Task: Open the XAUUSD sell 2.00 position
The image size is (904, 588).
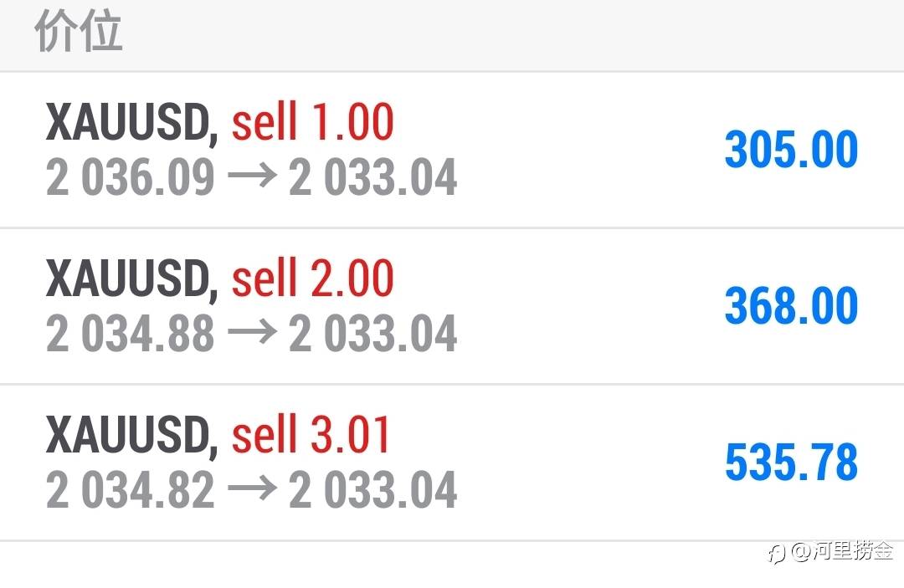Action: (452, 306)
